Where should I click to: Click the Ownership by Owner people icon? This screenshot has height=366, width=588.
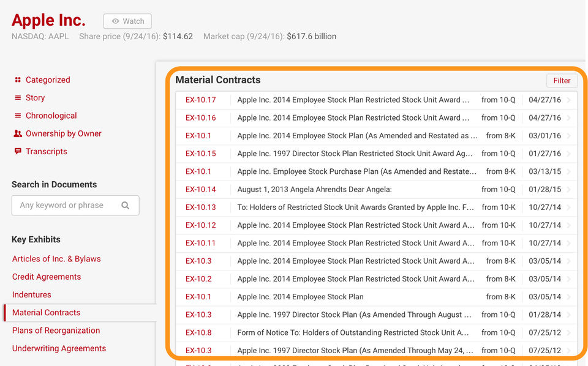[x=18, y=133]
